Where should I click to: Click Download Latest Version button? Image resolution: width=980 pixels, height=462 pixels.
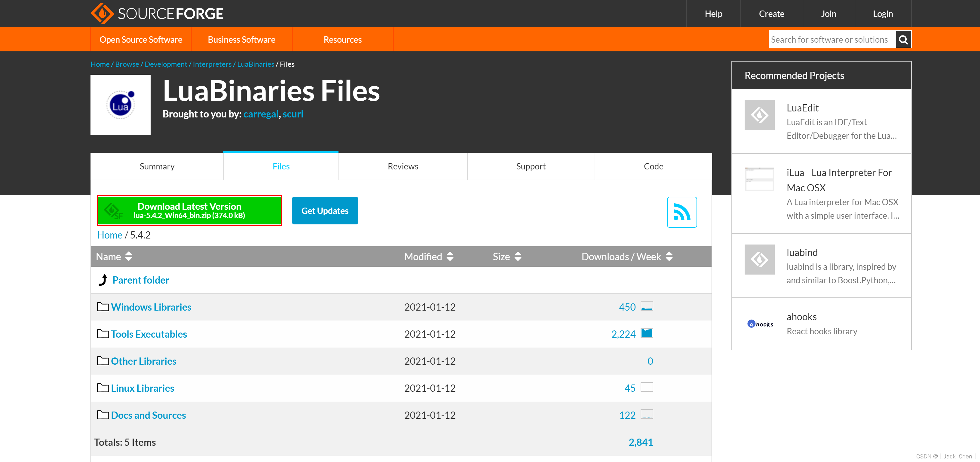(x=189, y=210)
